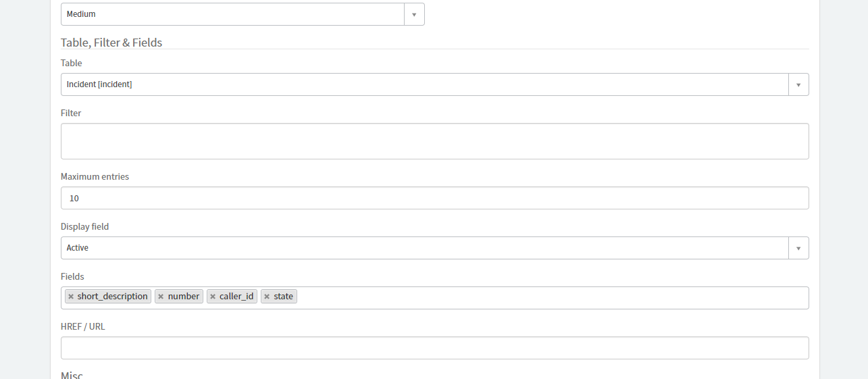868x379 pixels.
Task: Click the Display field label
Action: click(84, 226)
